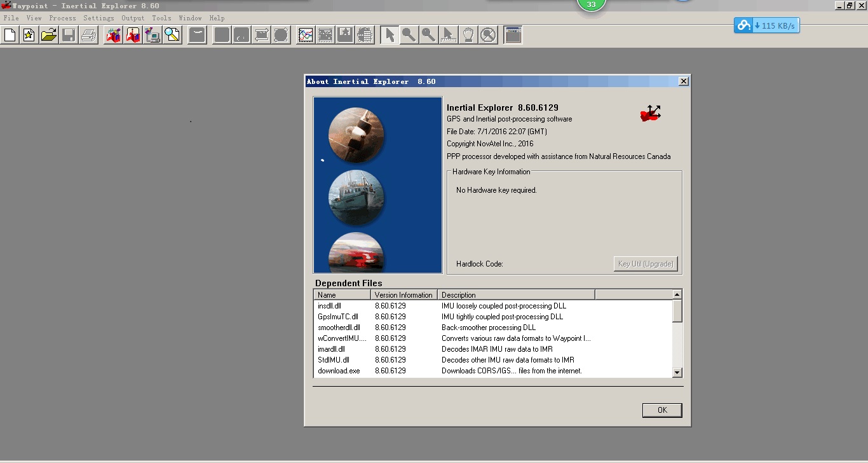The width and height of the screenshot is (868, 463).
Task: Click the grey drawer-handle toolbar icon
Action: coord(197,35)
